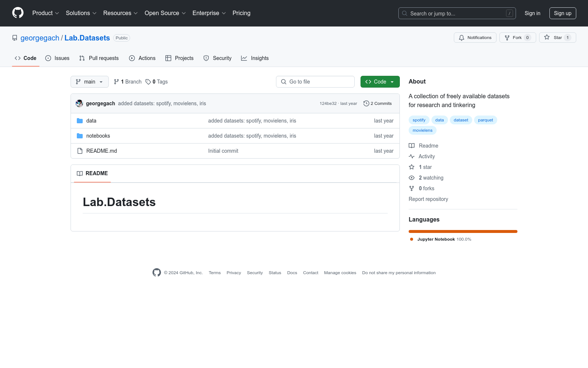
Task: Expand the Enterprise menu
Action: [209, 13]
